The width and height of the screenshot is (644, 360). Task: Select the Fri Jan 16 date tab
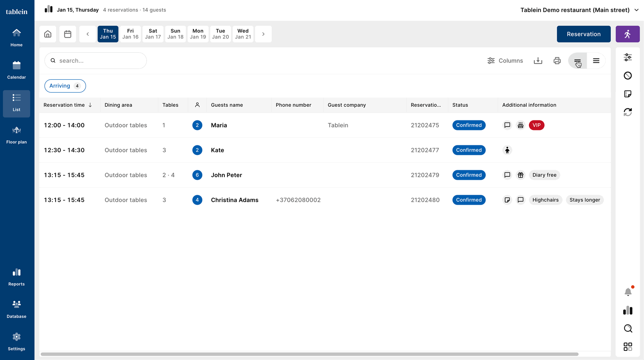130,34
